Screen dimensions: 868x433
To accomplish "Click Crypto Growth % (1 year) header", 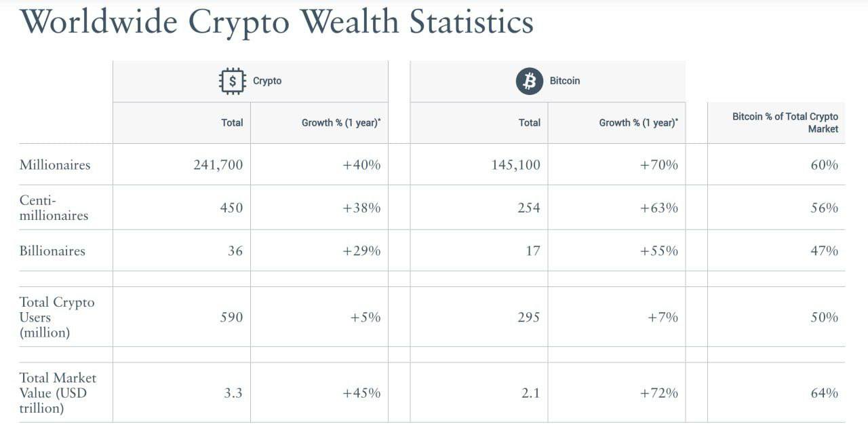I will 341,123.
